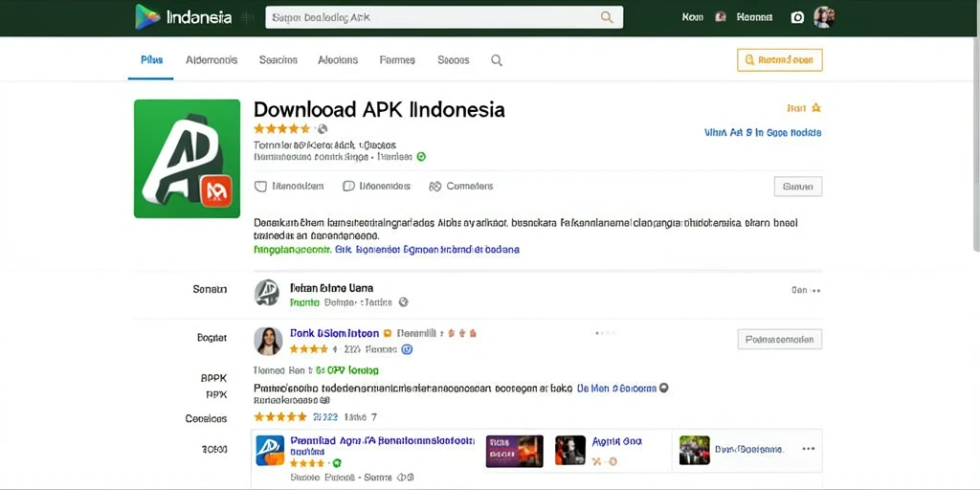Image resolution: width=980 pixels, height=490 pixels.
Task: Click the Ceosioes label on the left
Action: pyautogui.click(x=207, y=418)
